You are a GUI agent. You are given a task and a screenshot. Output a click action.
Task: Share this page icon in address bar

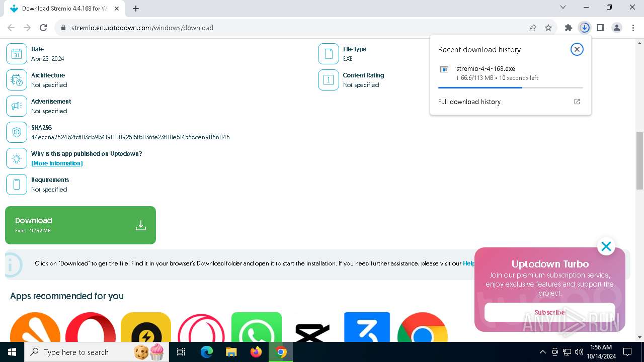point(532,28)
